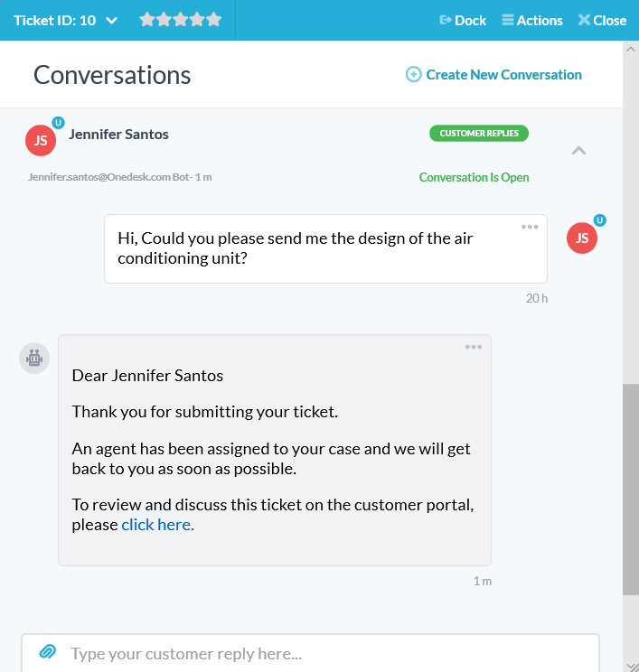The image size is (639, 672).
Task: Dock the ticket panel
Action: tap(463, 20)
